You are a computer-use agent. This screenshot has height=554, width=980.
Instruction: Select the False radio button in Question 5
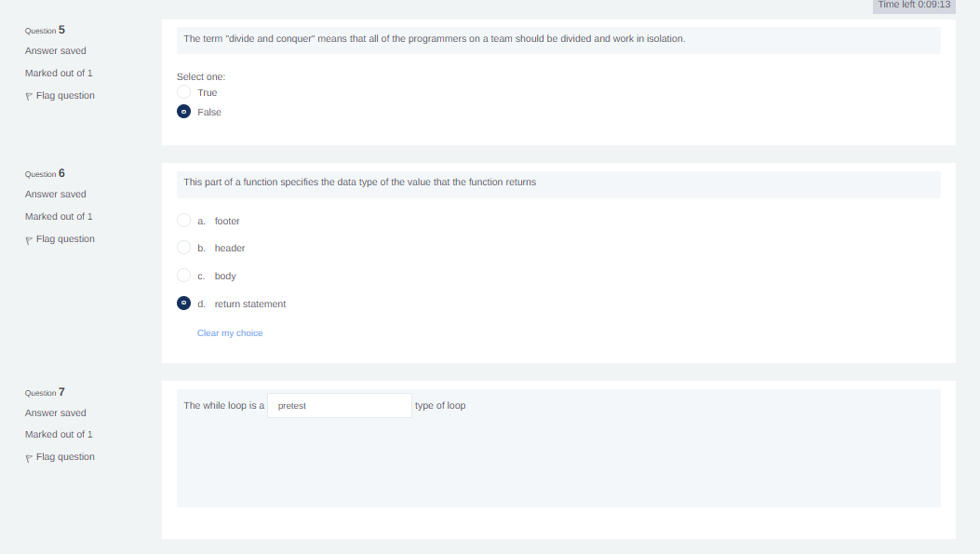183,112
